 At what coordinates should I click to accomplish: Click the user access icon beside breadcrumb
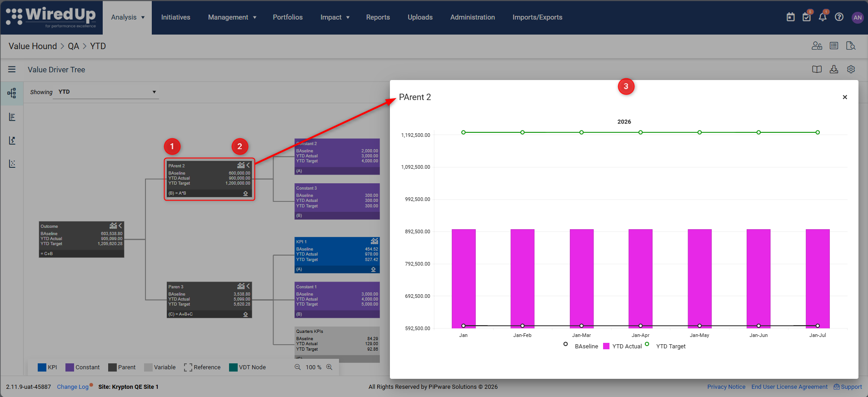[x=817, y=46]
